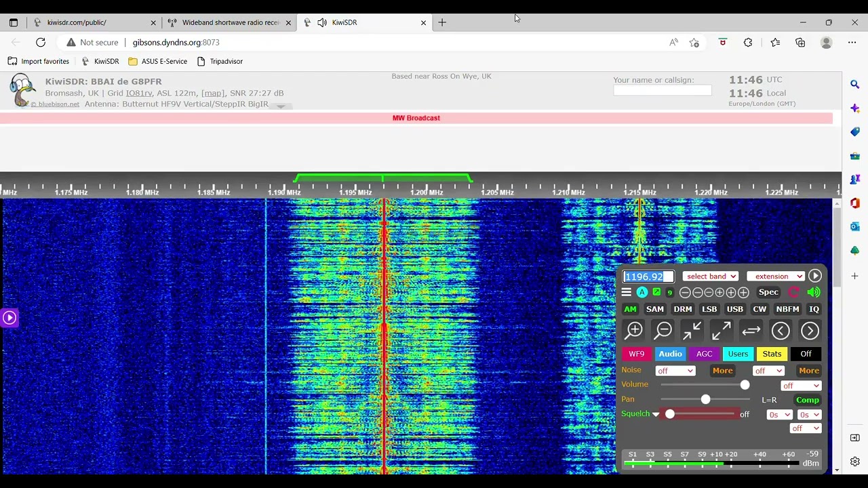Open the Noise off dropdown next to label
Screen dimensions: 868x488
point(675,371)
